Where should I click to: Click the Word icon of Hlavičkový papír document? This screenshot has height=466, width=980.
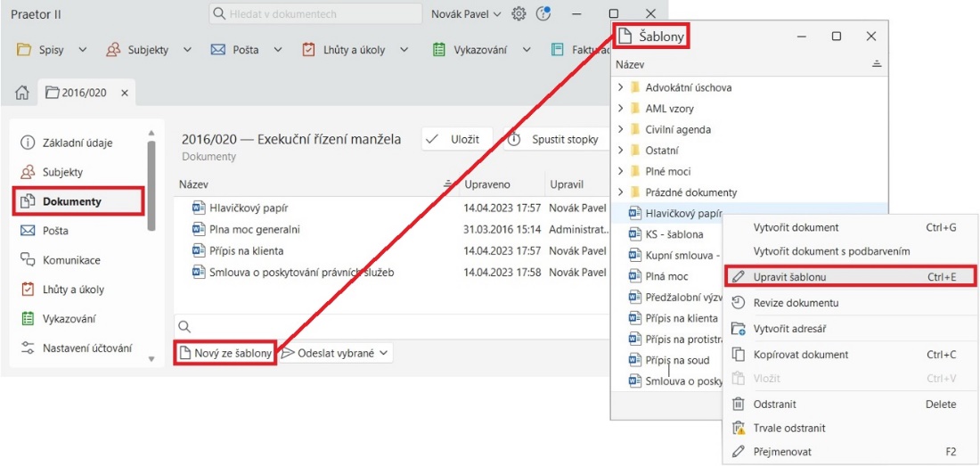click(199, 208)
